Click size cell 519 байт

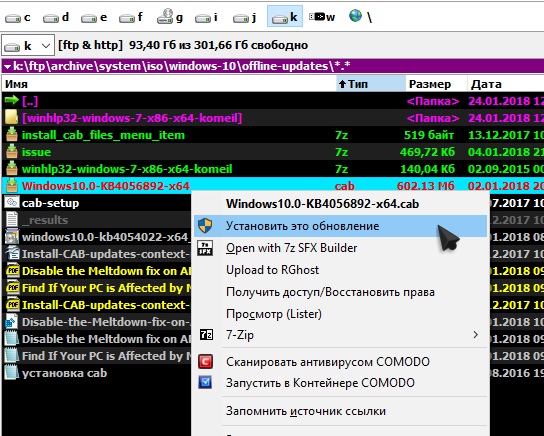(429, 135)
